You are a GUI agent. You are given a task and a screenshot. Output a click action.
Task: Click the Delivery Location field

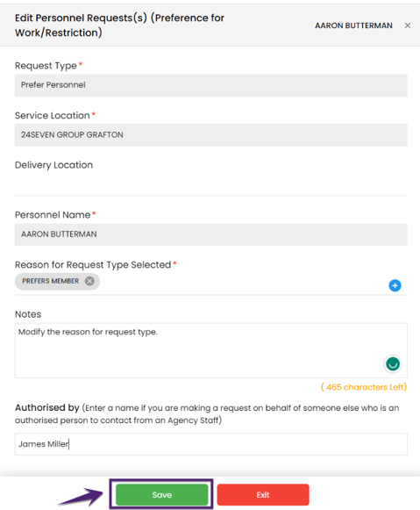[210, 184]
